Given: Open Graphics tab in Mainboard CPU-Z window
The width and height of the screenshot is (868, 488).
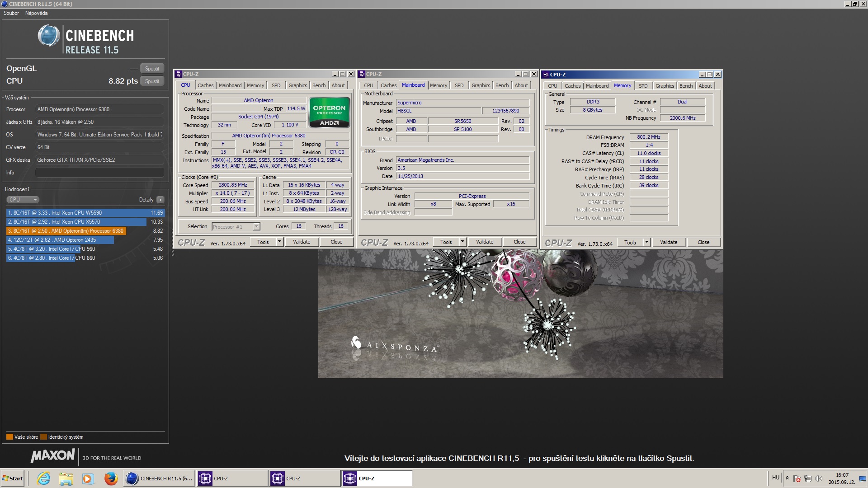Looking at the screenshot, I should 481,85.
